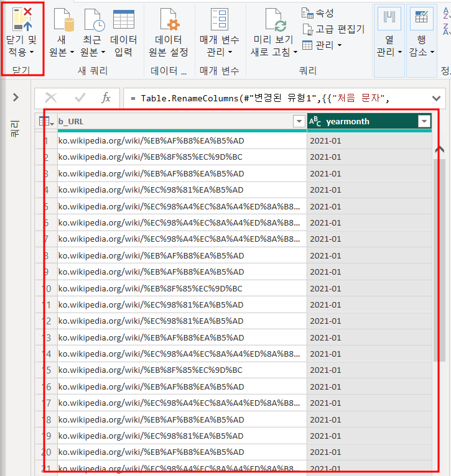
Task: Expand the 새 원본 dropdown arrow
Action: tap(72, 52)
